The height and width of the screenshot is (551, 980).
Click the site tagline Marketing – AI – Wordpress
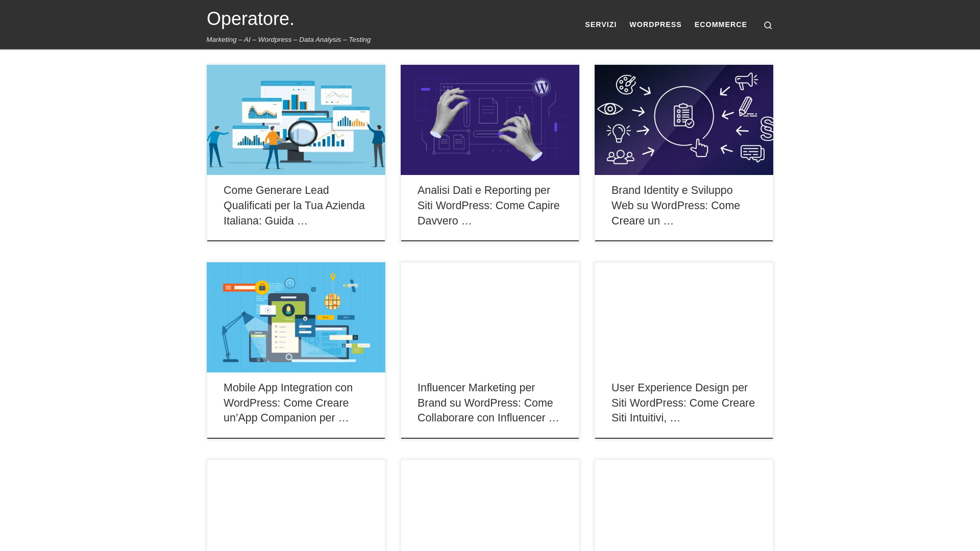point(288,40)
